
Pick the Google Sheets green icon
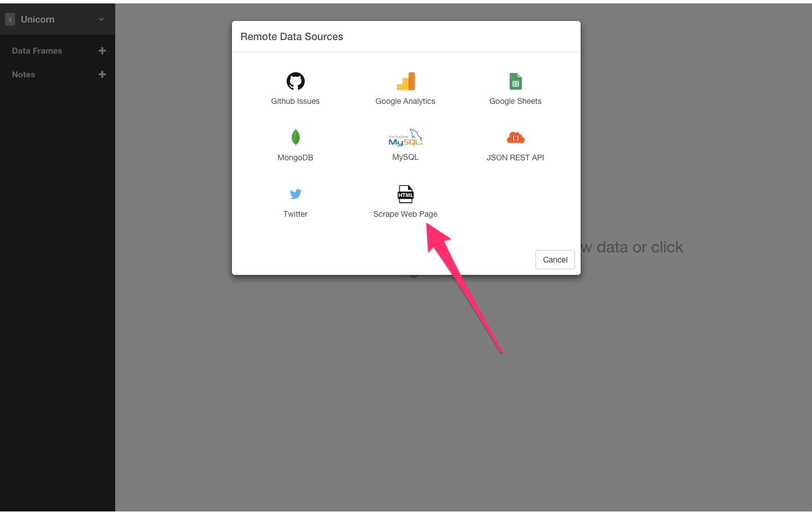(x=516, y=81)
